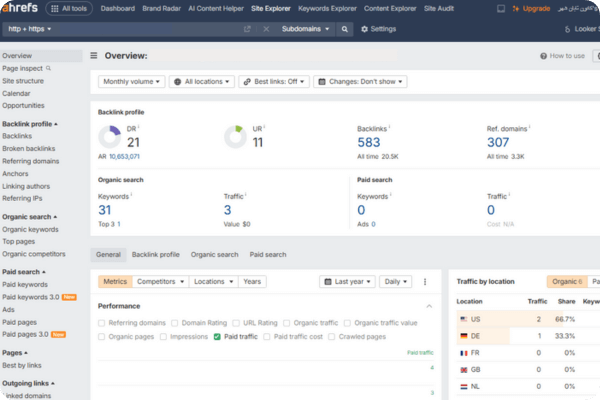Open Content Explorer
Image resolution: width=600 pixels, height=400 pixels.
tap(390, 8)
